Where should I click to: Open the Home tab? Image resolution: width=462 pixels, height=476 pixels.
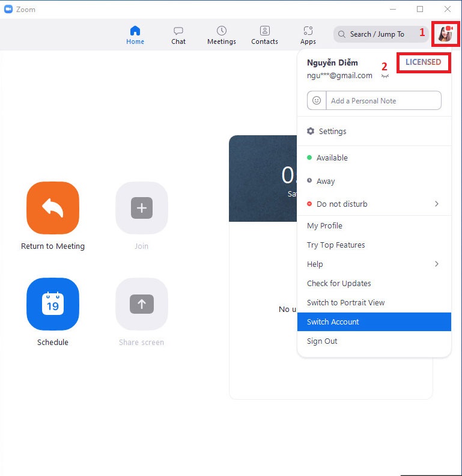(135, 35)
